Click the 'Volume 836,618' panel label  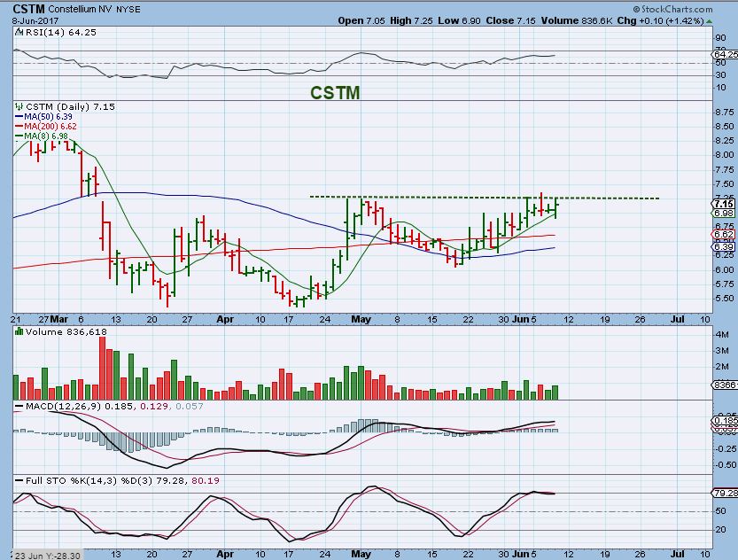coord(66,331)
